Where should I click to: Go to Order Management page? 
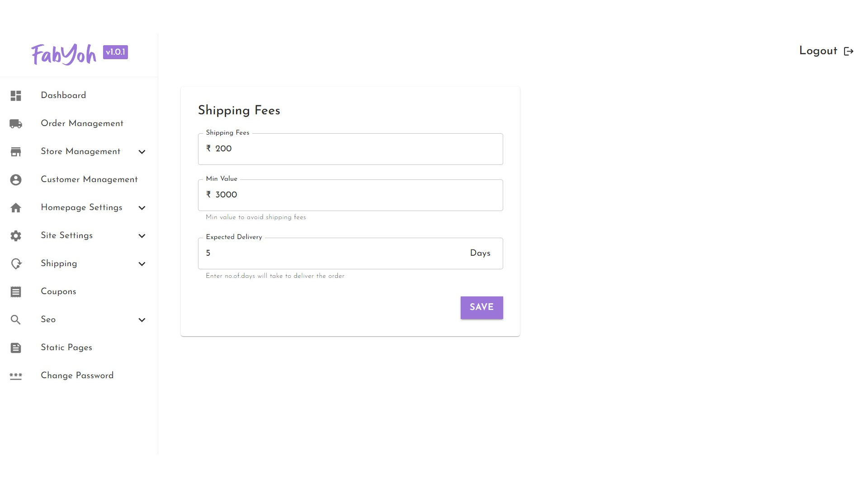pyautogui.click(x=82, y=123)
